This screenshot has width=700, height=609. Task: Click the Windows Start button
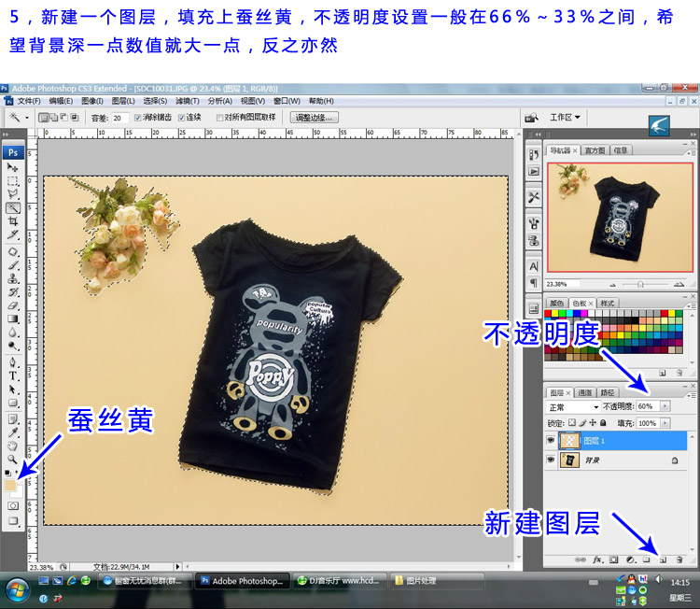(x=17, y=588)
